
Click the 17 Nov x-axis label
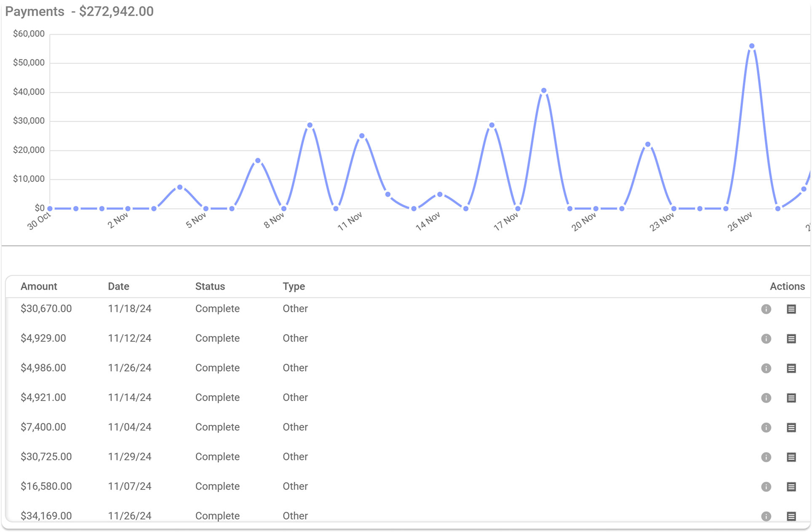tap(506, 222)
